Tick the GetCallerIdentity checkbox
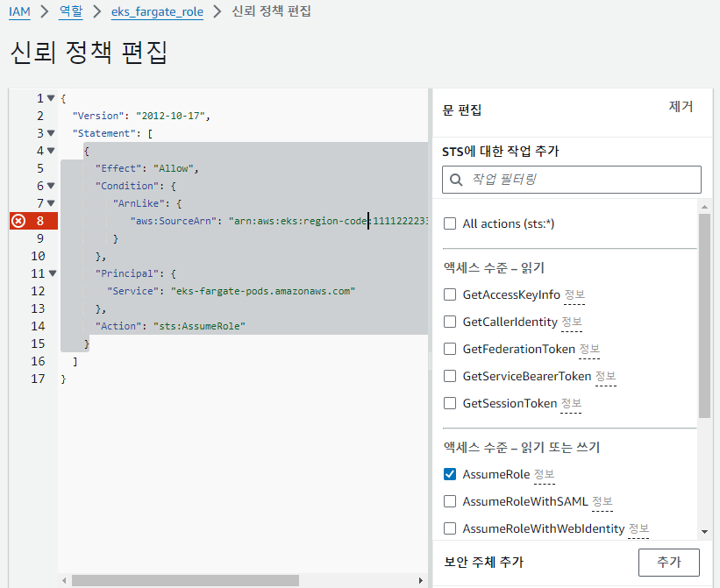This screenshot has height=588, width=720. point(450,322)
